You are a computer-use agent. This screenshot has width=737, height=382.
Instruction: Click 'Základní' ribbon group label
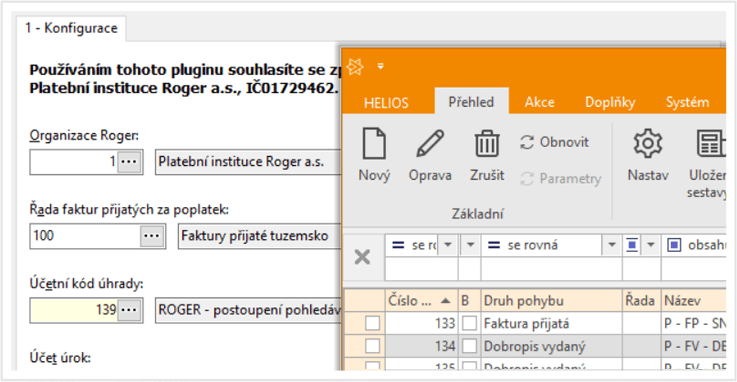(478, 214)
